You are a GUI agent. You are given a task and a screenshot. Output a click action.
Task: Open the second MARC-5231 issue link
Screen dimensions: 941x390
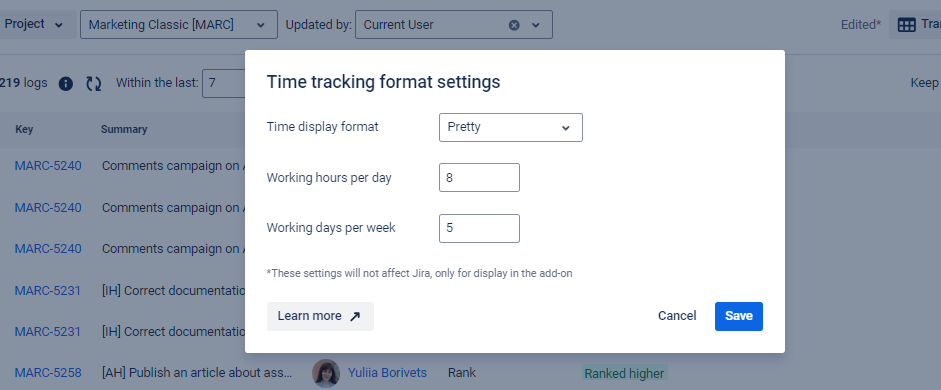48,331
